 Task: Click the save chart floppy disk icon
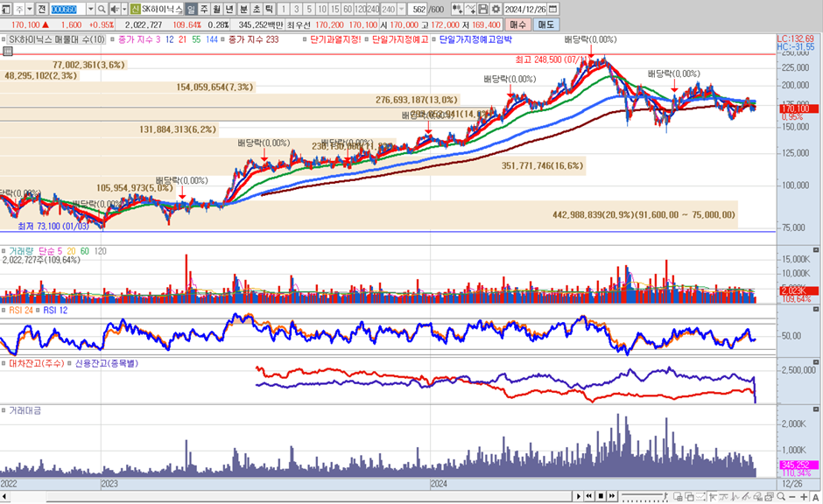(483, 9)
